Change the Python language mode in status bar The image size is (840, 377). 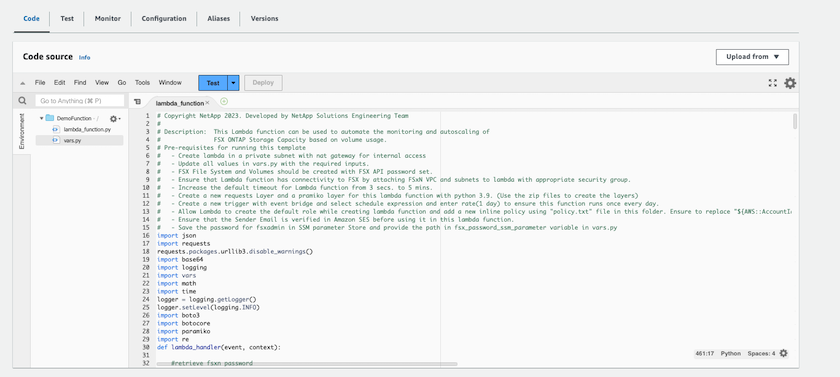click(731, 353)
